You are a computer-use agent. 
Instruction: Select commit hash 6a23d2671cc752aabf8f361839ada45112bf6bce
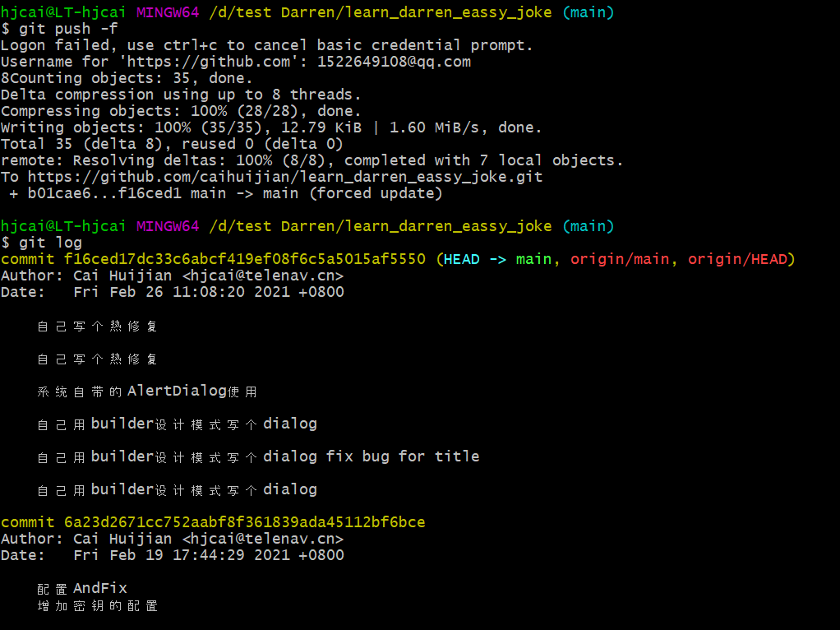tap(245, 523)
